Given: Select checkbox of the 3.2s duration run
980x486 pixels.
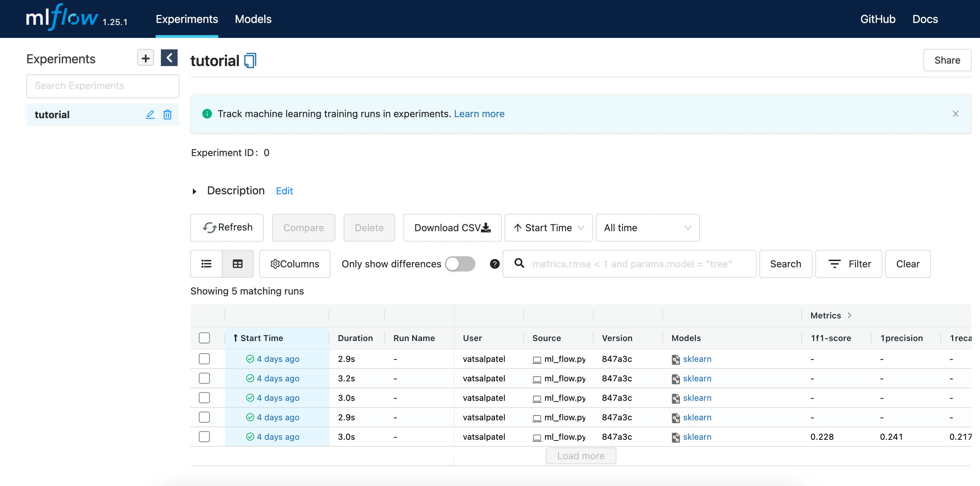Looking at the screenshot, I should tap(204, 378).
